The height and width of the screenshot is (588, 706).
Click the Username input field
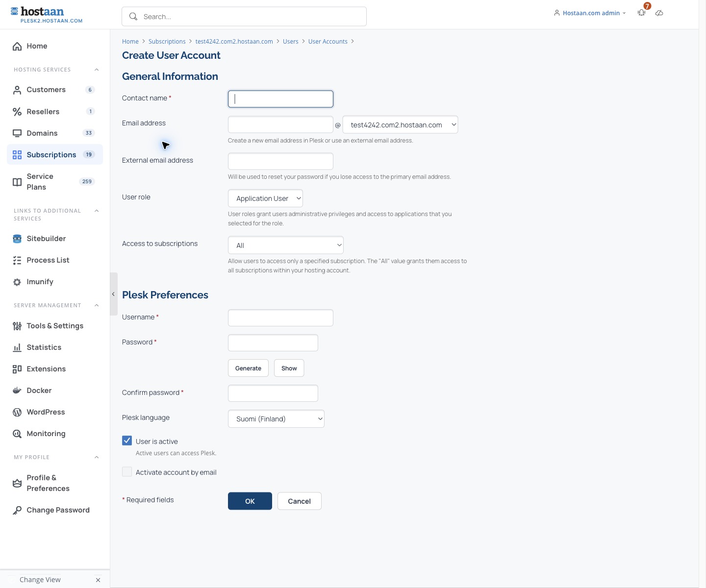[x=280, y=318]
